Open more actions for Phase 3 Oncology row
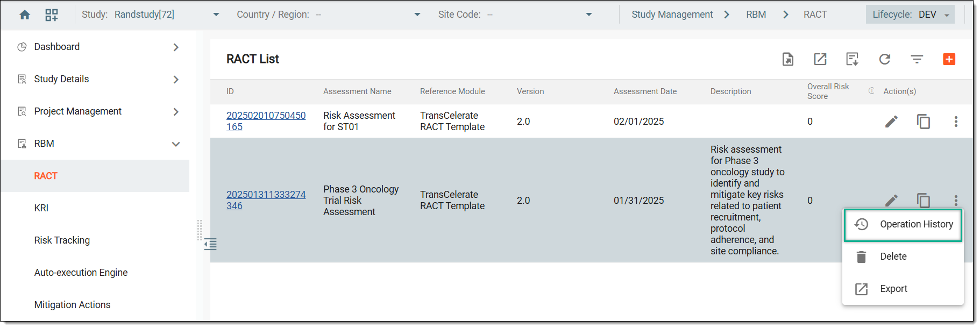The height and width of the screenshot is (328, 980). pos(956,201)
